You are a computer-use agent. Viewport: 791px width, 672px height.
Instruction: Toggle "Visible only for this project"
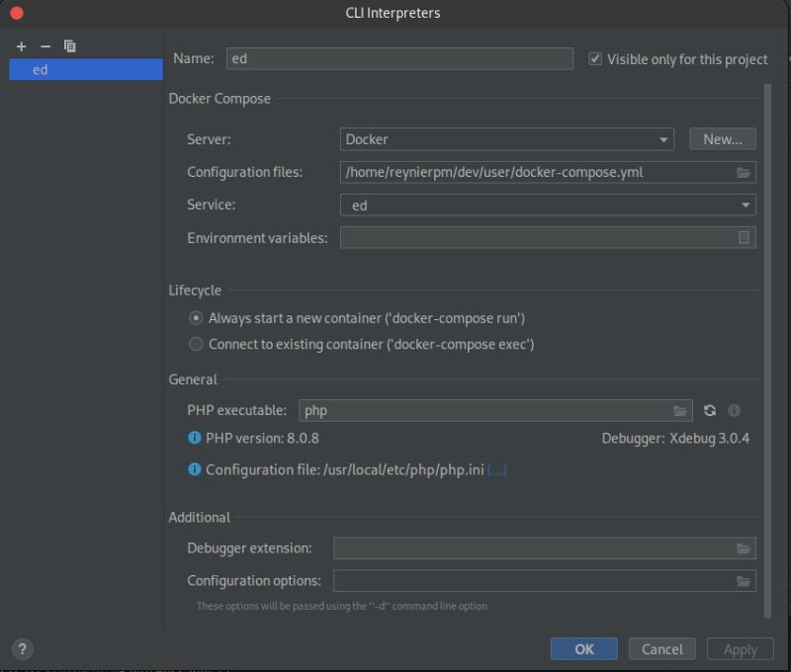(595, 58)
